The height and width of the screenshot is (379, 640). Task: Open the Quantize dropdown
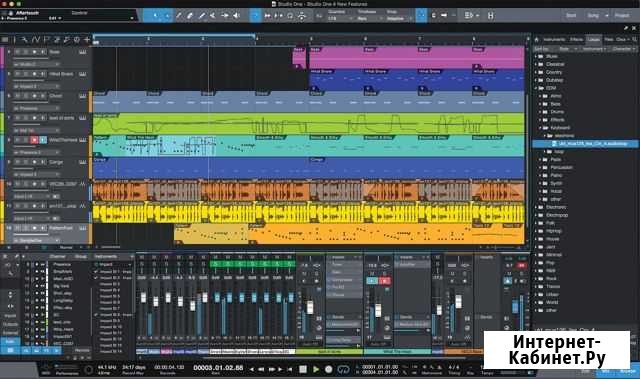(339, 18)
